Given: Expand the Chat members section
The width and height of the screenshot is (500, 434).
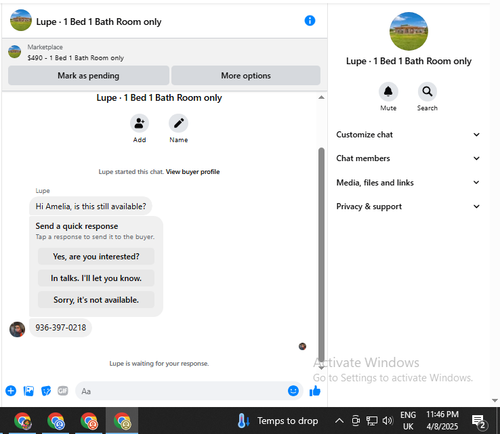Looking at the screenshot, I should click(x=408, y=158).
